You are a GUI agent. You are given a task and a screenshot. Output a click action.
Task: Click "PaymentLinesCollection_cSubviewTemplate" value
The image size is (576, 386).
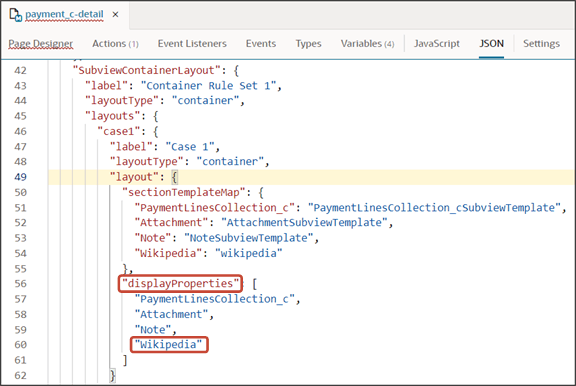(x=434, y=208)
